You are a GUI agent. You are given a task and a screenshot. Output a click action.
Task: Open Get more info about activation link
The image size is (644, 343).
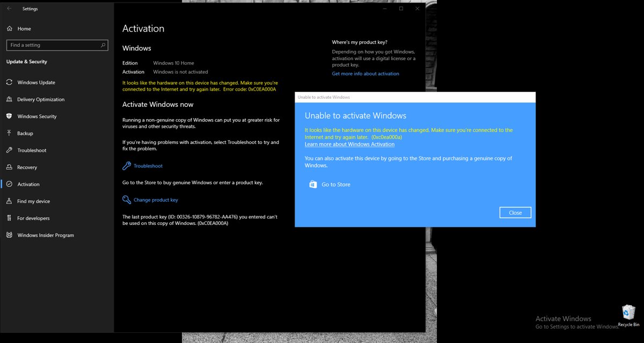(x=365, y=74)
